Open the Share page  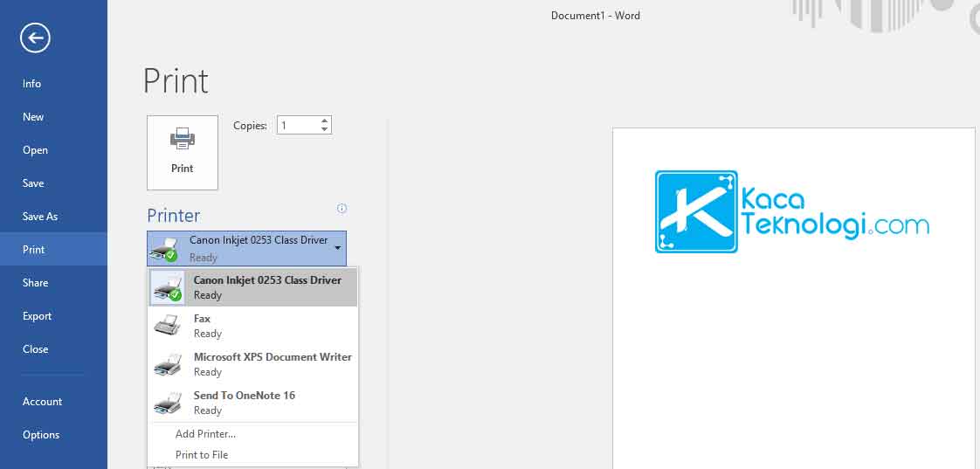(x=35, y=283)
